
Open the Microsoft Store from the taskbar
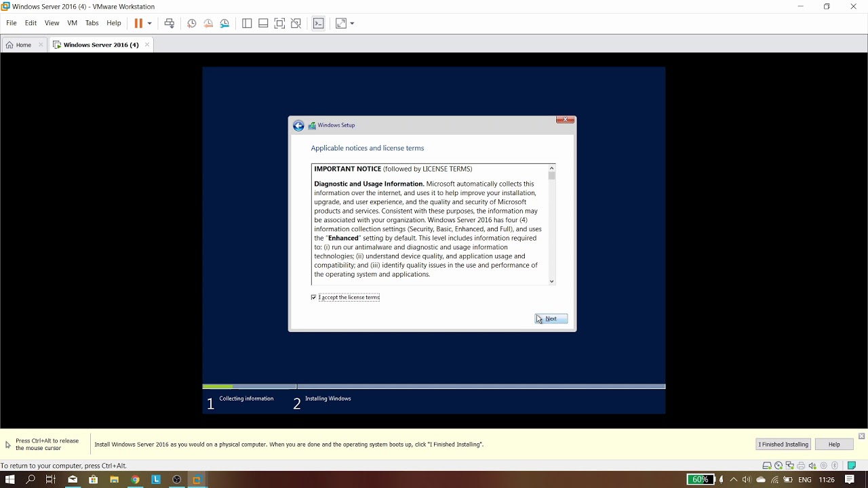[x=93, y=479]
